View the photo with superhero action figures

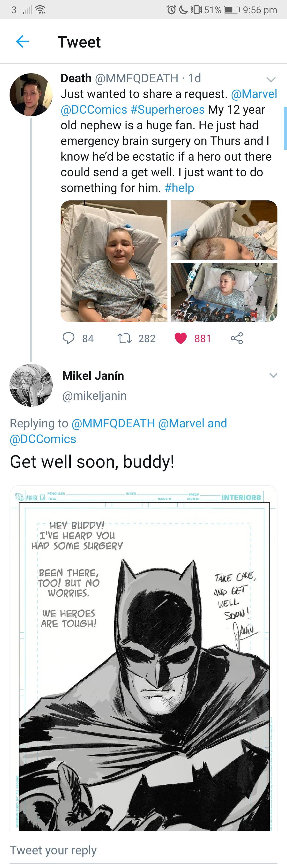point(224,293)
